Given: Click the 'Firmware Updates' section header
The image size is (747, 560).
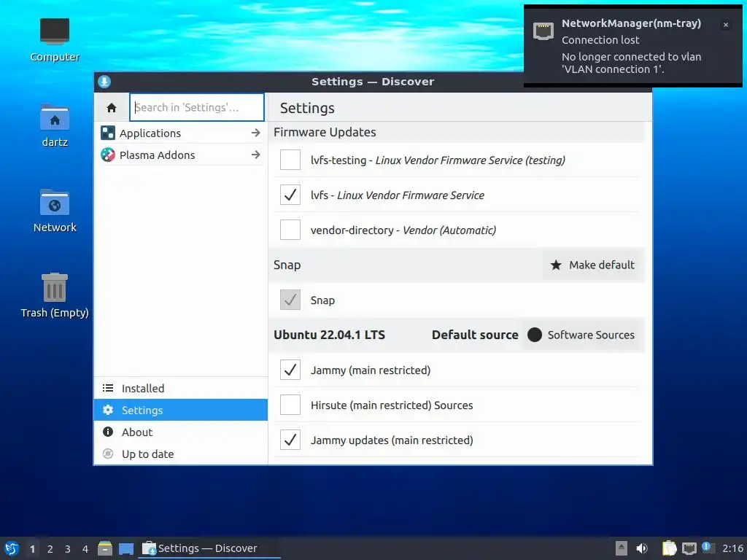Looking at the screenshot, I should 325,132.
